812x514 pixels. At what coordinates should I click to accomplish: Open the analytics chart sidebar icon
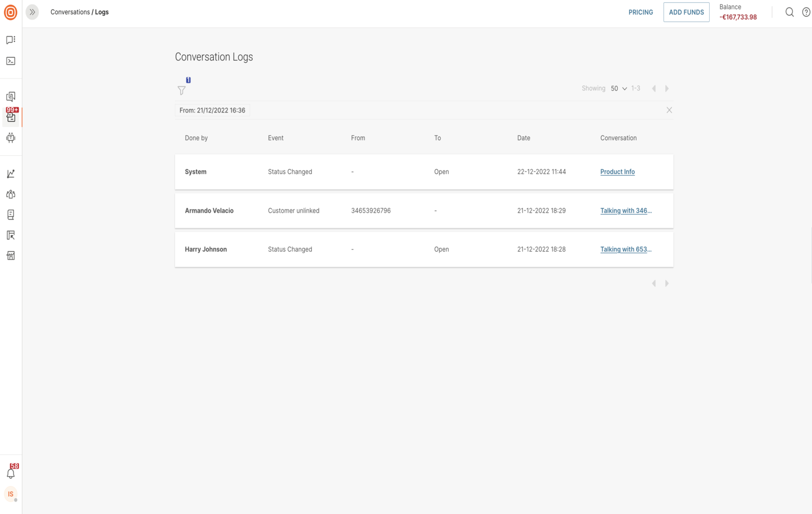point(11,174)
